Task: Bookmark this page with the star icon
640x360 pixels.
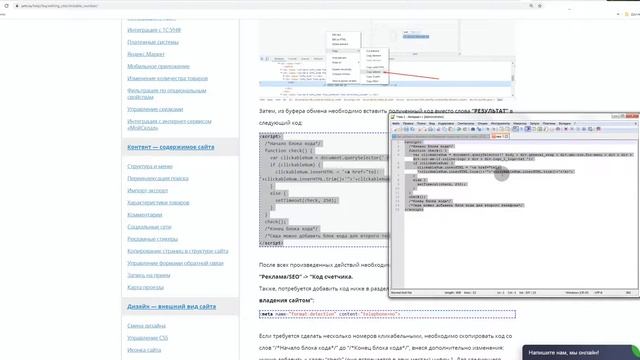Action: (x=540, y=6)
